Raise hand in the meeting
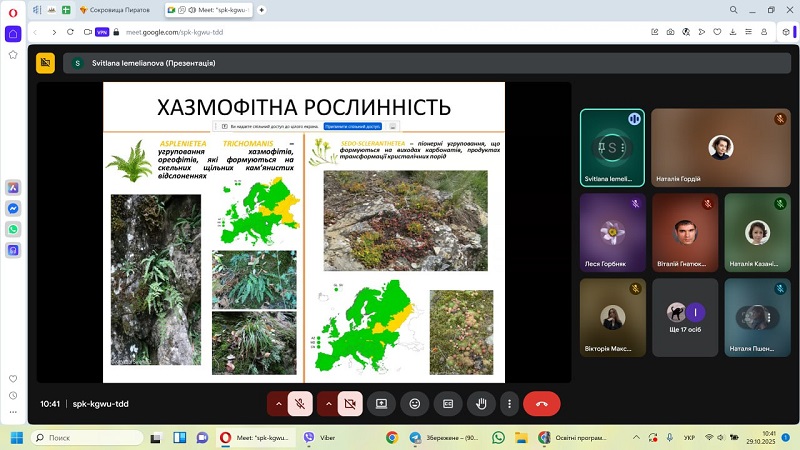The image size is (800, 450). pos(481,404)
